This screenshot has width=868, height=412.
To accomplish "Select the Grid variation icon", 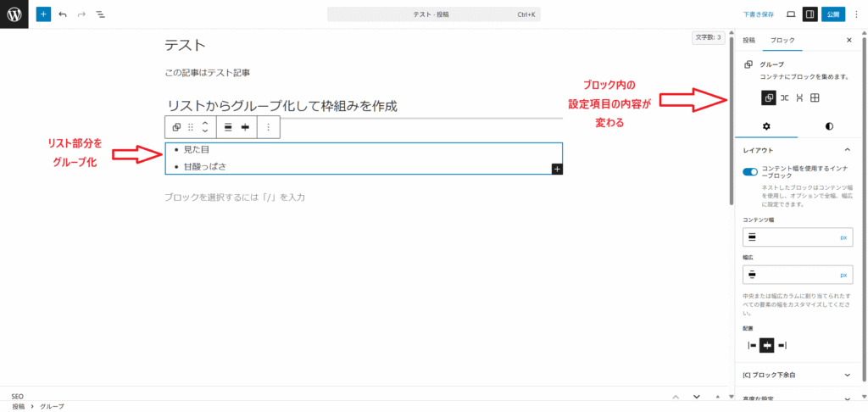I will (x=815, y=98).
